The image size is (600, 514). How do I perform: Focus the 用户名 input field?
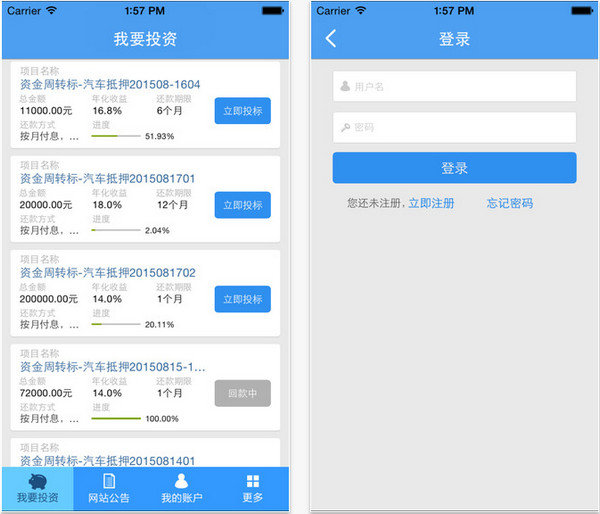tap(454, 86)
